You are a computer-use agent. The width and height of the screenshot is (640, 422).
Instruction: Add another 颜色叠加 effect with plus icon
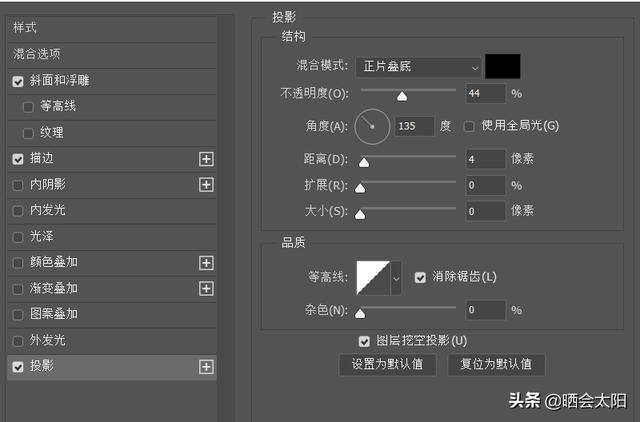pos(206,263)
